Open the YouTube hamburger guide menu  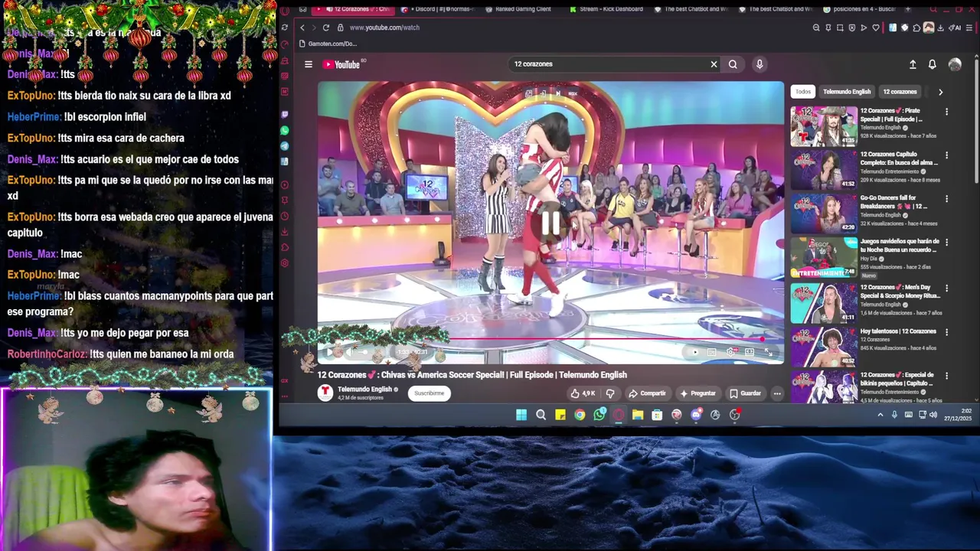tap(309, 64)
